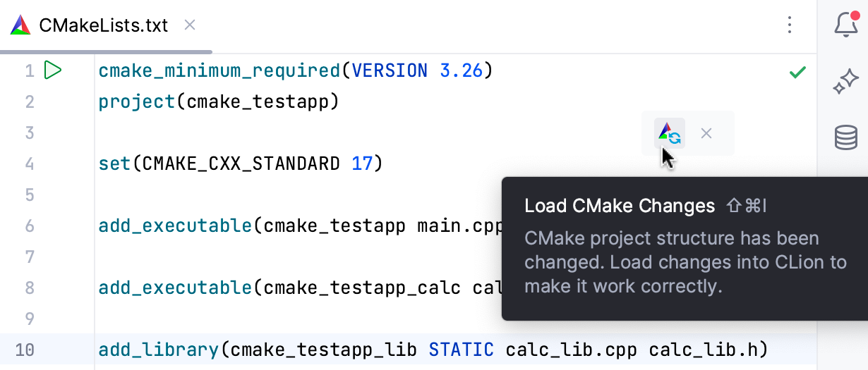Click the STATIC keyword on line 10
Screen dimensions: 868x370
pyautogui.click(x=462, y=350)
